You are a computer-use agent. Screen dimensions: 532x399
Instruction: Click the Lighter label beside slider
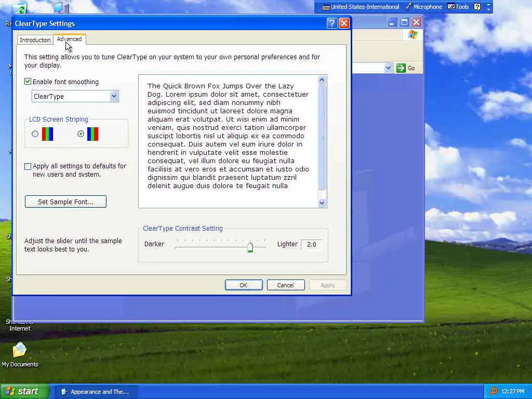pos(287,244)
